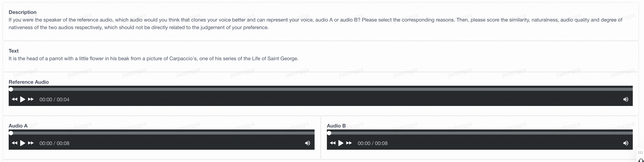Click the Audio B progress bar
This screenshot has width=644, height=162.
(479, 133)
